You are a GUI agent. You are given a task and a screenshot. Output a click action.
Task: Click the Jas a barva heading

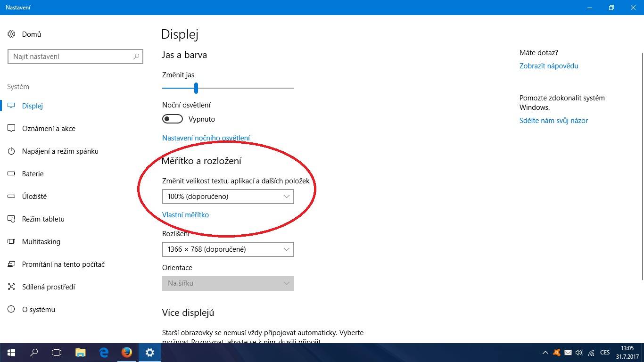click(x=184, y=55)
